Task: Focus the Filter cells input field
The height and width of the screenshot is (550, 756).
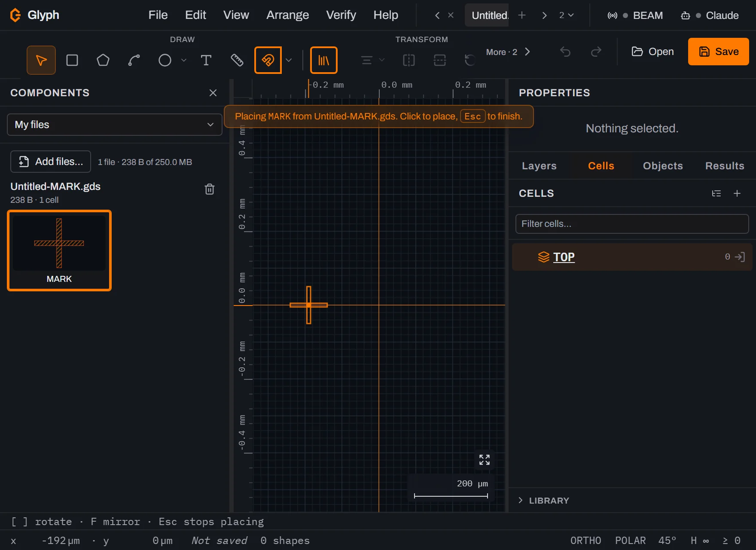Action: (632, 224)
